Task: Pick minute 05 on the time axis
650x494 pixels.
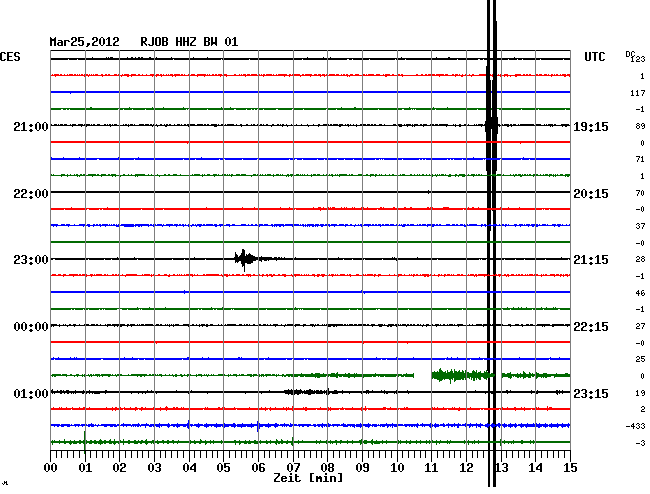Action: [x=223, y=468]
